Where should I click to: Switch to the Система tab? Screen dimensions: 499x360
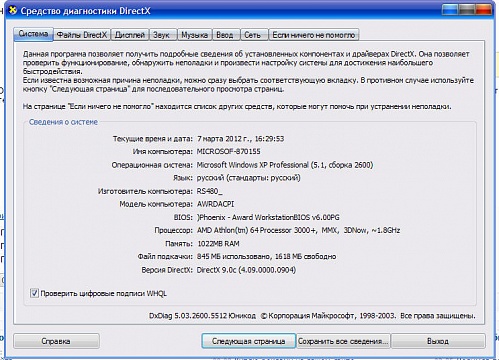[x=33, y=34]
